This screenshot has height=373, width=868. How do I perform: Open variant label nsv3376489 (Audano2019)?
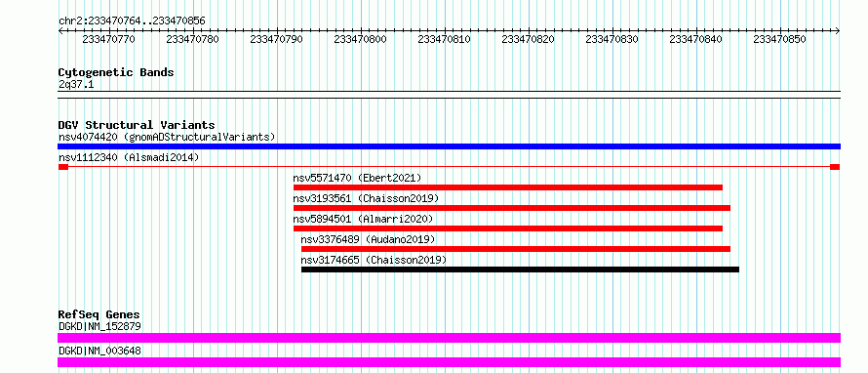coord(368,239)
